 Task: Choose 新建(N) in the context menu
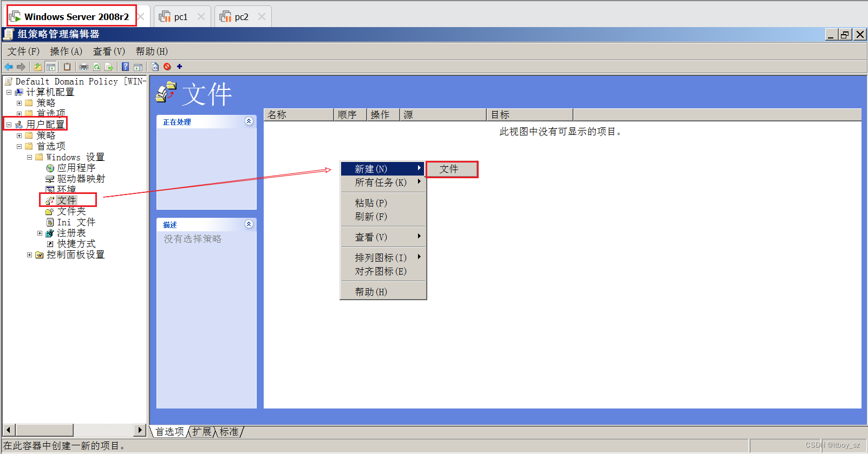tap(383, 169)
